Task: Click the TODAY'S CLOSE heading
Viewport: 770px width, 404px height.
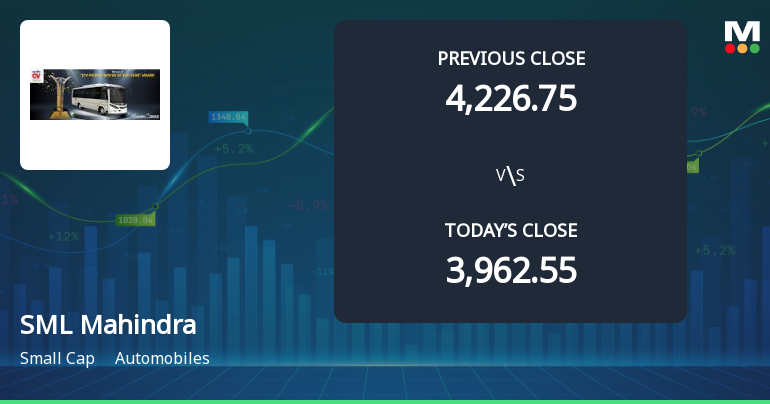Action: point(511,230)
